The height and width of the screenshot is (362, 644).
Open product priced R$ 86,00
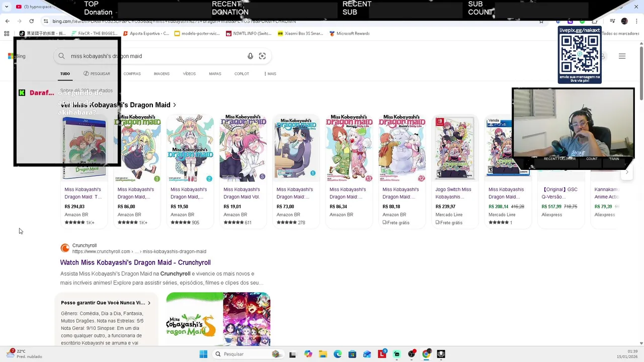(137, 171)
